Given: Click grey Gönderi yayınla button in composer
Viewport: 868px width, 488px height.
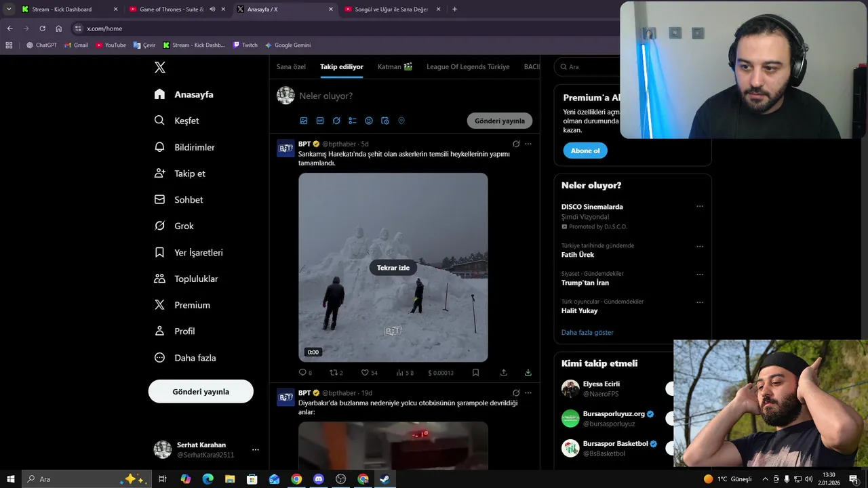Looking at the screenshot, I should pos(500,121).
